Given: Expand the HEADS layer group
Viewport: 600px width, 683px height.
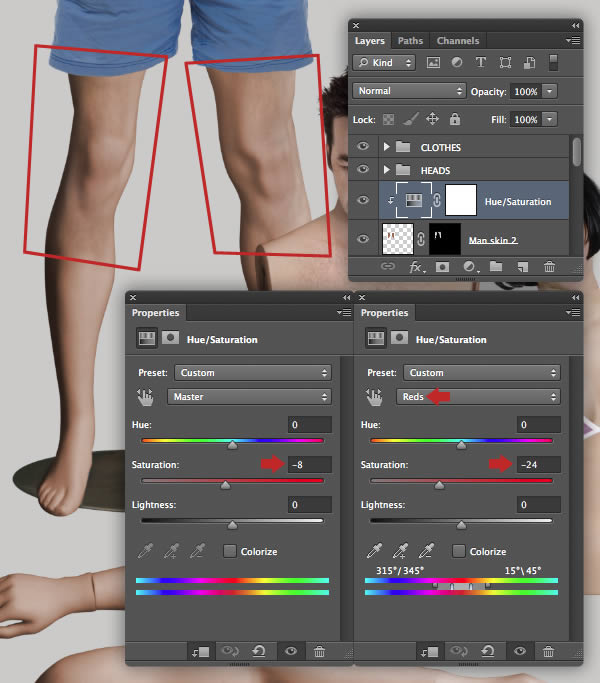Looking at the screenshot, I should [387, 170].
